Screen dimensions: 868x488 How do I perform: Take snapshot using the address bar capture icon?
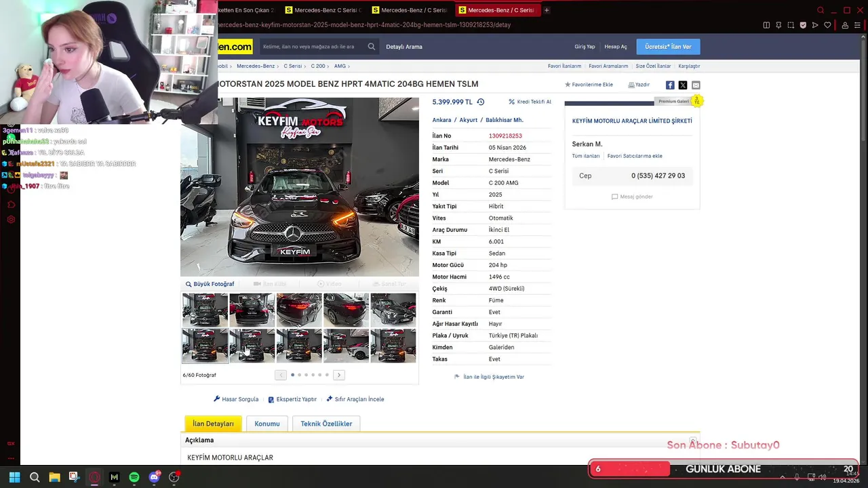click(791, 25)
